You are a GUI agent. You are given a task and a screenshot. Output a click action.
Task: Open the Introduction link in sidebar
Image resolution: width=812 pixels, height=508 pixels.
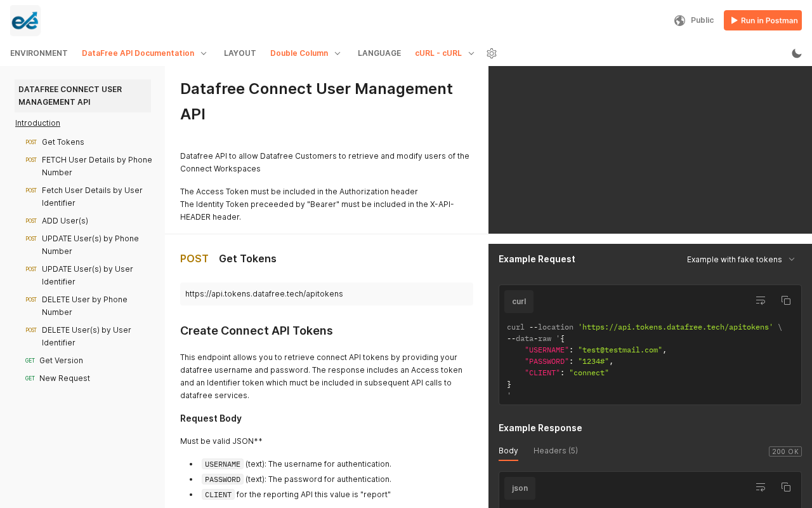[x=37, y=123]
